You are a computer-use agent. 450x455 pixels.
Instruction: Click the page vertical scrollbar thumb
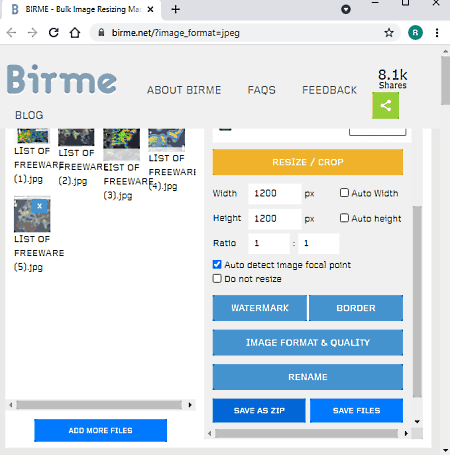coord(446,81)
